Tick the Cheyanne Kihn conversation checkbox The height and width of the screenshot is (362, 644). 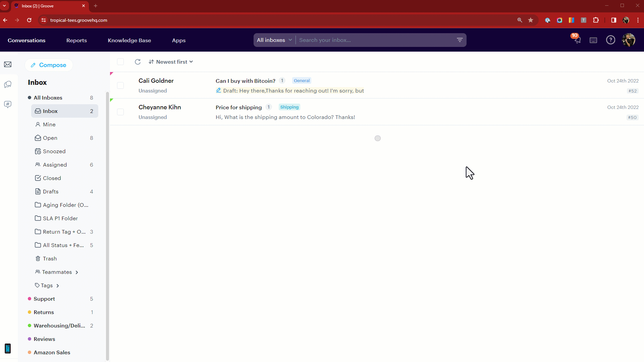pyautogui.click(x=120, y=112)
